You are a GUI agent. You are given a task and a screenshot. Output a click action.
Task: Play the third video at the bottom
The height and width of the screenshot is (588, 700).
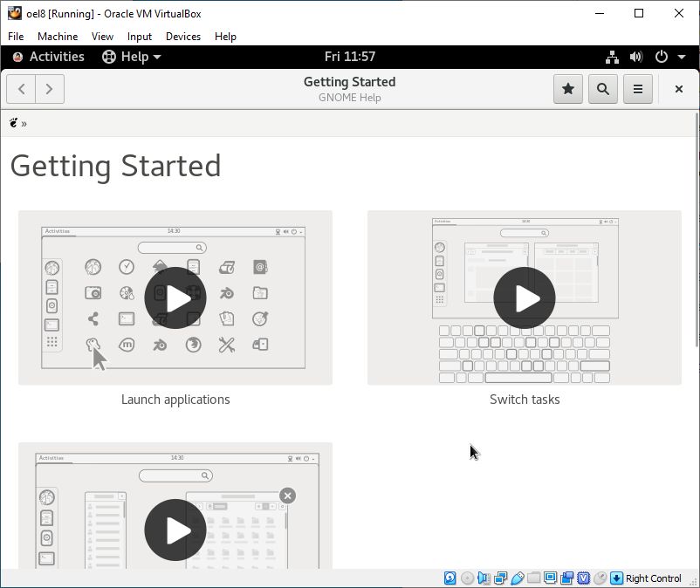[175, 530]
